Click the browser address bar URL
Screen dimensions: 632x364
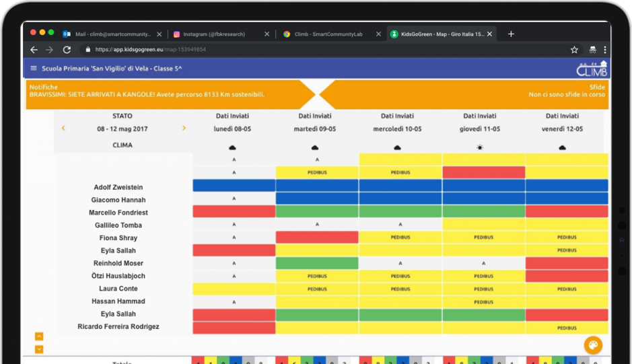pos(150,50)
